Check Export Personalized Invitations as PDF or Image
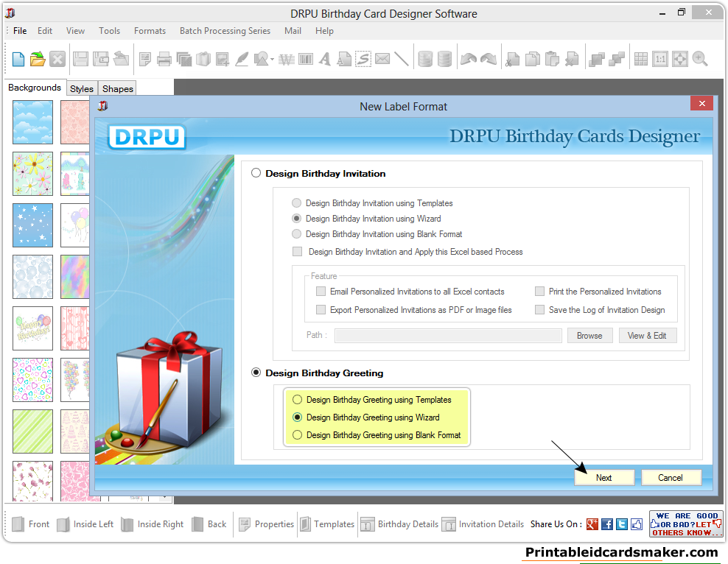Screen dimensions: 728x564 [321, 309]
